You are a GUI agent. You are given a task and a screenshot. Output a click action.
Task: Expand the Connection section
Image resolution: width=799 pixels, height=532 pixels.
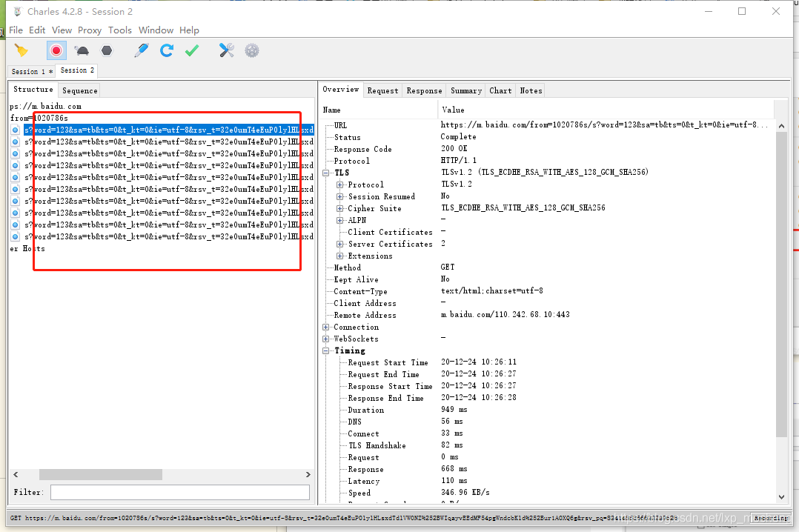pyautogui.click(x=326, y=327)
